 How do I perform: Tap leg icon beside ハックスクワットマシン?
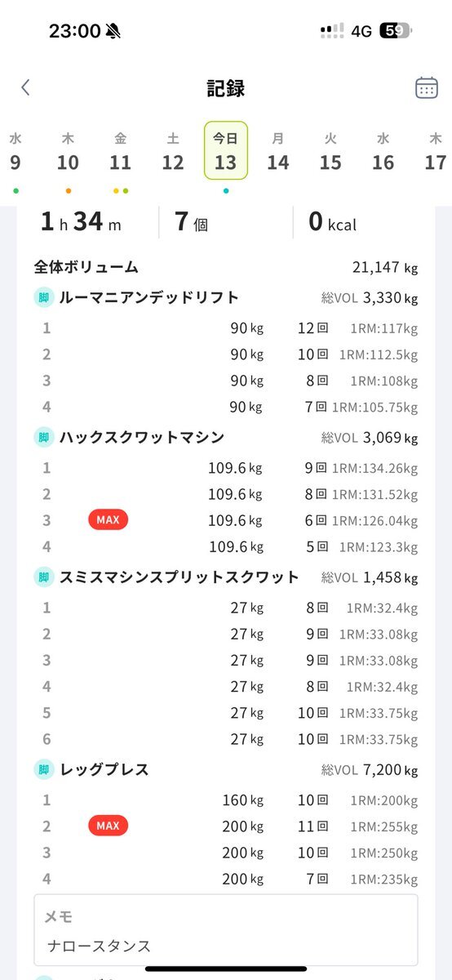coord(43,438)
